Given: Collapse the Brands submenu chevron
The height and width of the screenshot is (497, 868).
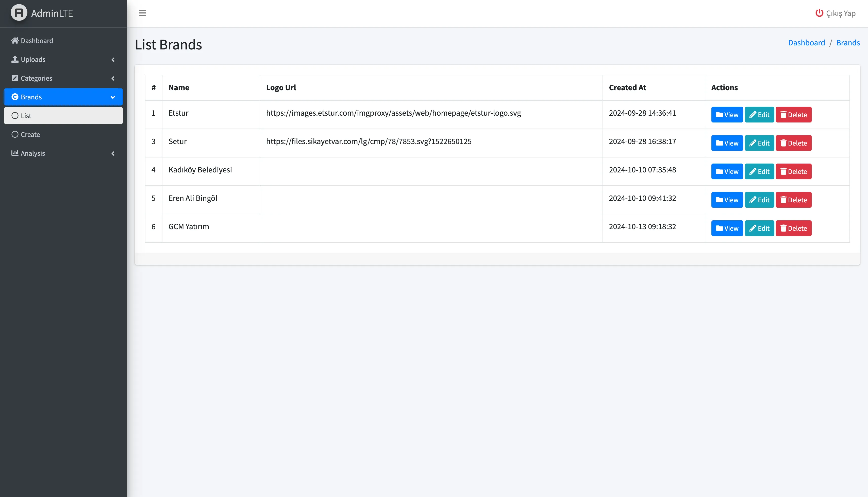Looking at the screenshot, I should [x=113, y=97].
